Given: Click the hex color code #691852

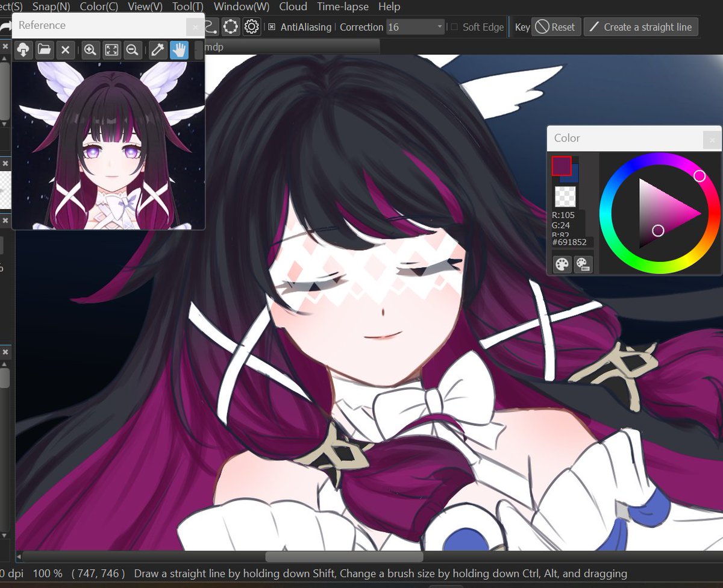Looking at the screenshot, I should click(569, 242).
